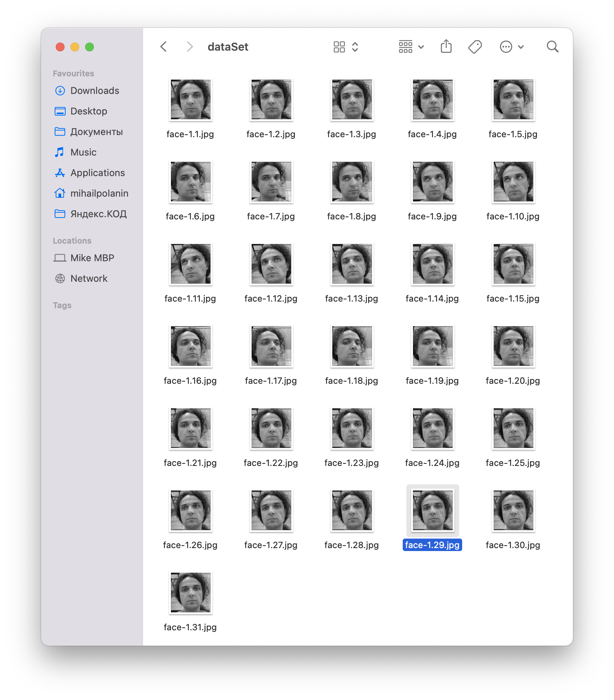Click the Share toolbar icon
Image resolution: width=614 pixels, height=700 pixels.
point(446,47)
